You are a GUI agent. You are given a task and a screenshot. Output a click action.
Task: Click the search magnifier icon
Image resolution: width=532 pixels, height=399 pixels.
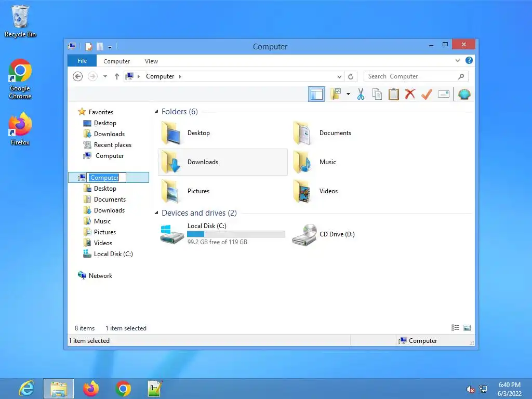(461, 76)
